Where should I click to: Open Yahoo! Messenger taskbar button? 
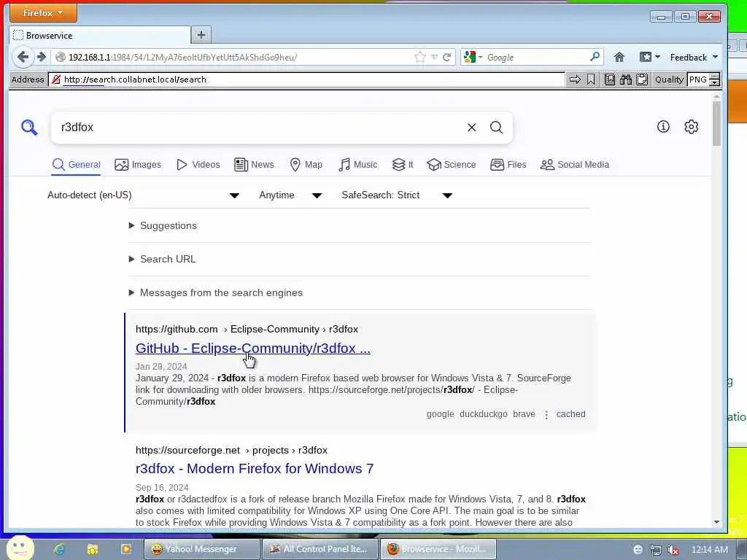click(x=202, y=549)
